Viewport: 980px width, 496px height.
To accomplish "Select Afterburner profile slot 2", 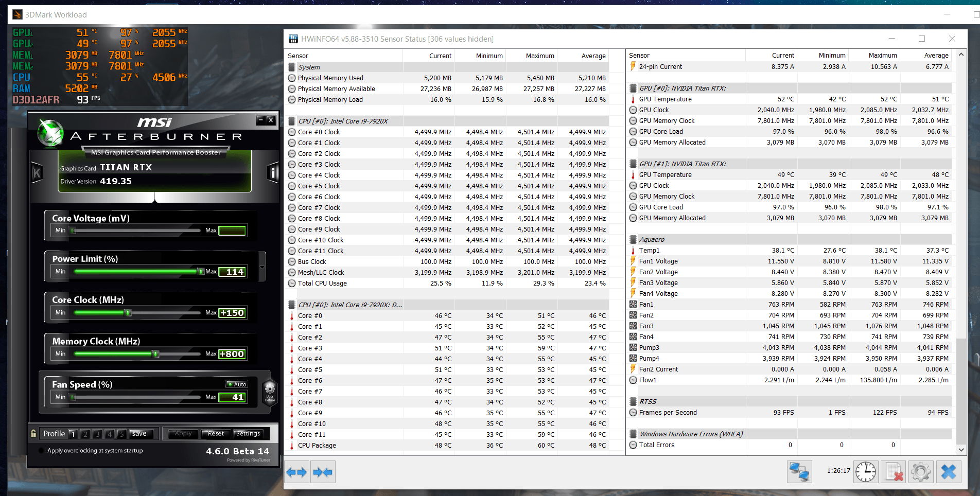I will [85, 434].
